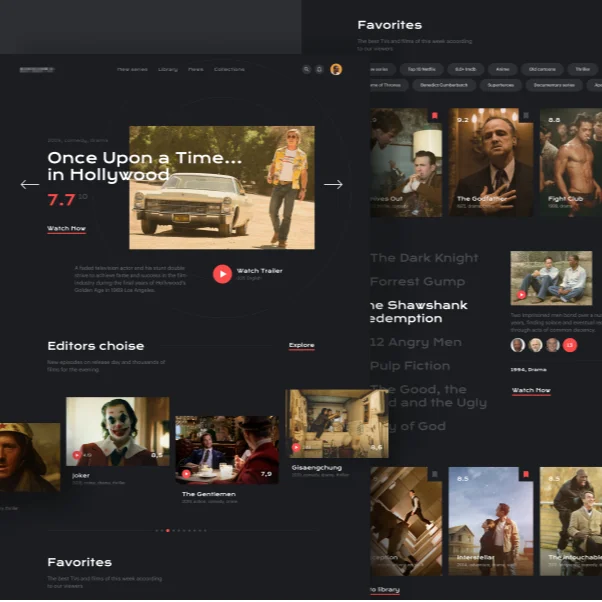Select The Dark Knight in the top list
Screen dimensions: 602x602
pos(424,258)
